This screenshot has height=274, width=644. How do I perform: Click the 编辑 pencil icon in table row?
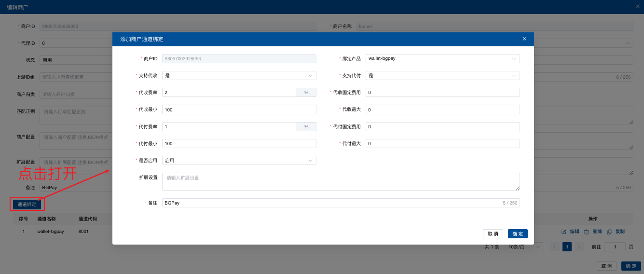pyautogui.click(x=563, y=232)
